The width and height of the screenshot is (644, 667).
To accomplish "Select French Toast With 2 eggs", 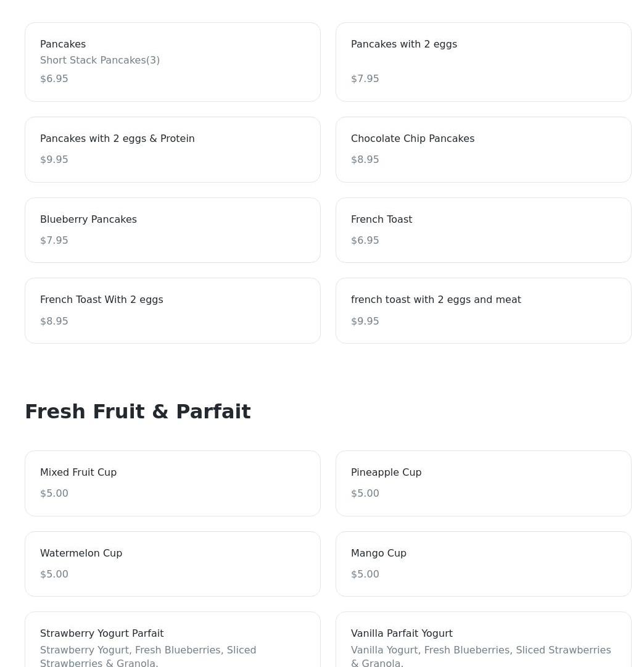I will pos(173,311).
